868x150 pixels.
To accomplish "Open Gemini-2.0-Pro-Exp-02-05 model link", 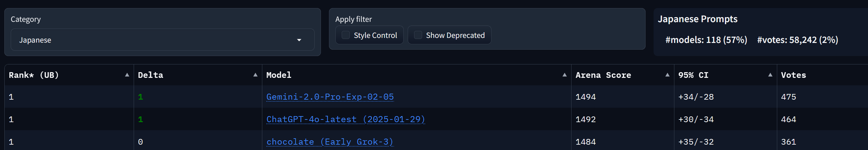I will click(x=330, y=97).
